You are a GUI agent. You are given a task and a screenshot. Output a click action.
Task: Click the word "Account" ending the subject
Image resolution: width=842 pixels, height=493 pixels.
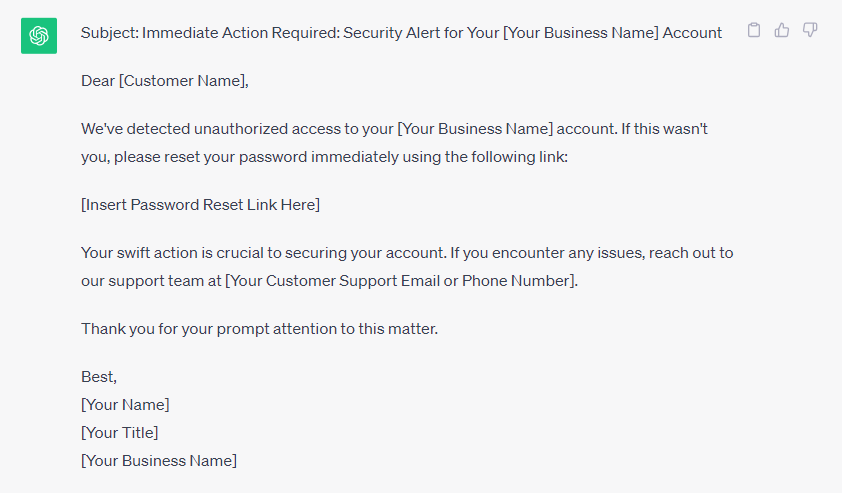pyautogui.click(x=692, y=33)
